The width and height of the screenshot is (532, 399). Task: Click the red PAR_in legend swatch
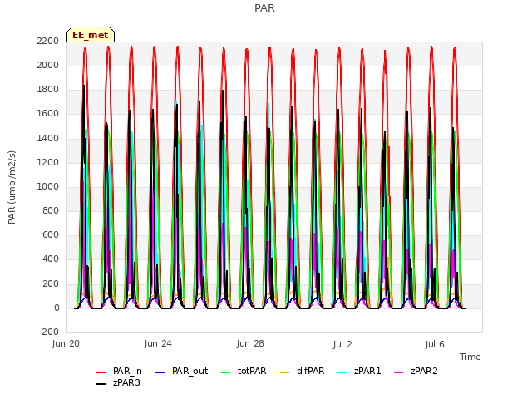101,372
